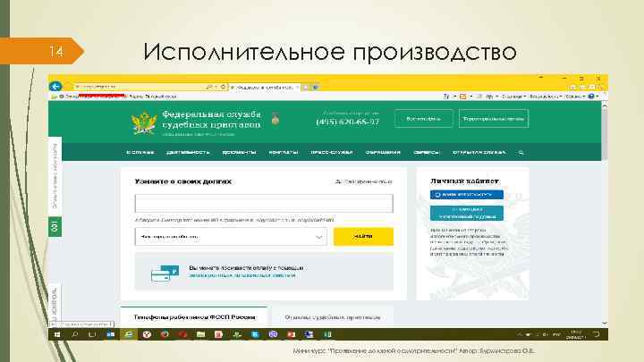
Task: Open the browser Tools gear icon
Action: [592, 87]
